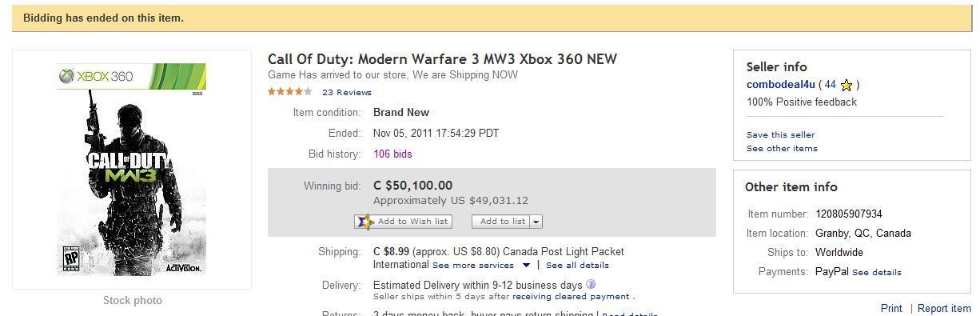Click the delivery help question icon
The image size is (980, 316).
590,284
